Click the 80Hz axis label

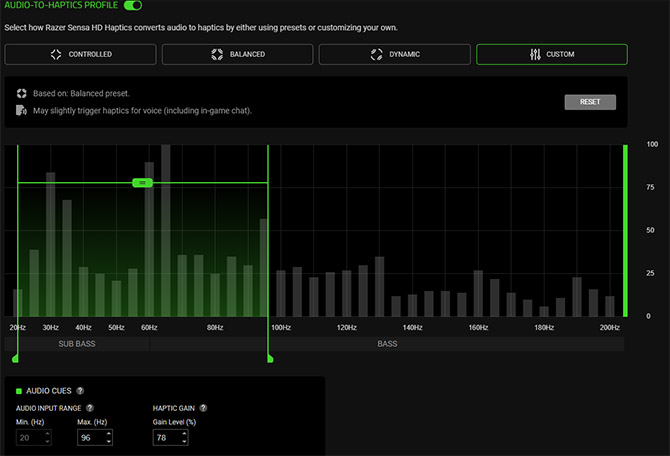coord(215,327)
